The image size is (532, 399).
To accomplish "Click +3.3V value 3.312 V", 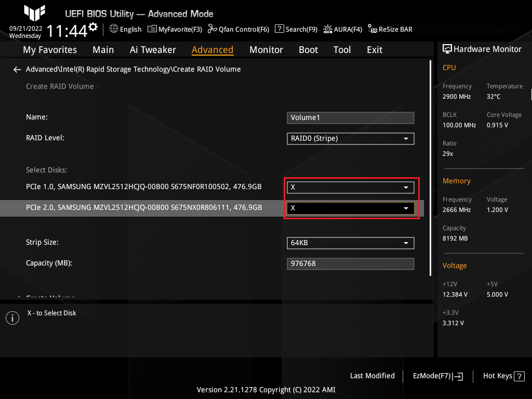I will [453, 323].
